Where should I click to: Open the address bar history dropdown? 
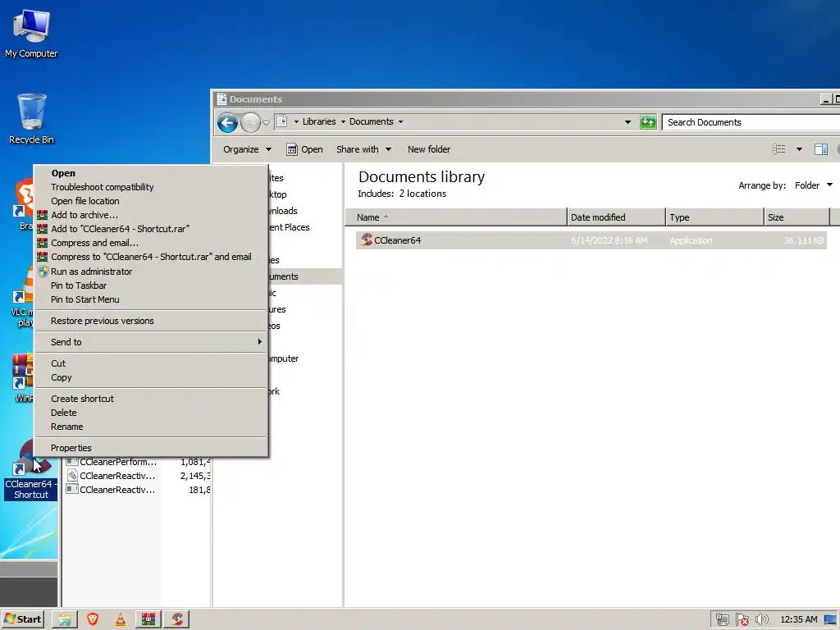click(628, 122)
